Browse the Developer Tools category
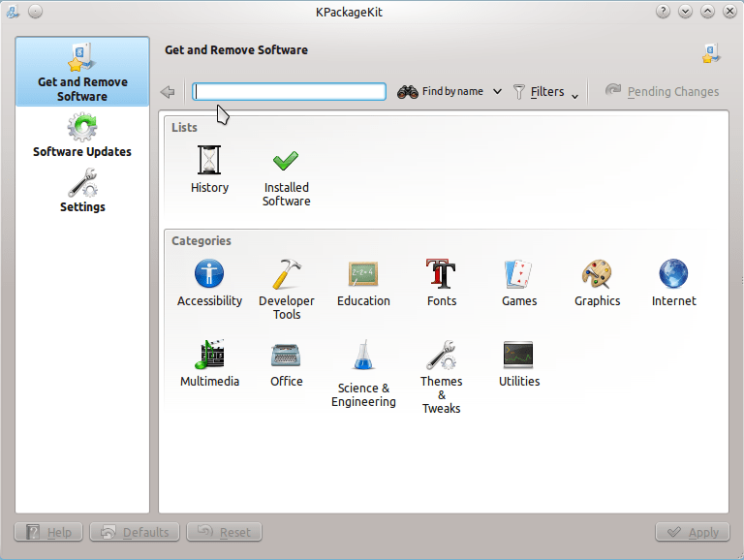Screen dimensions: 744x560 coord(287,290)
